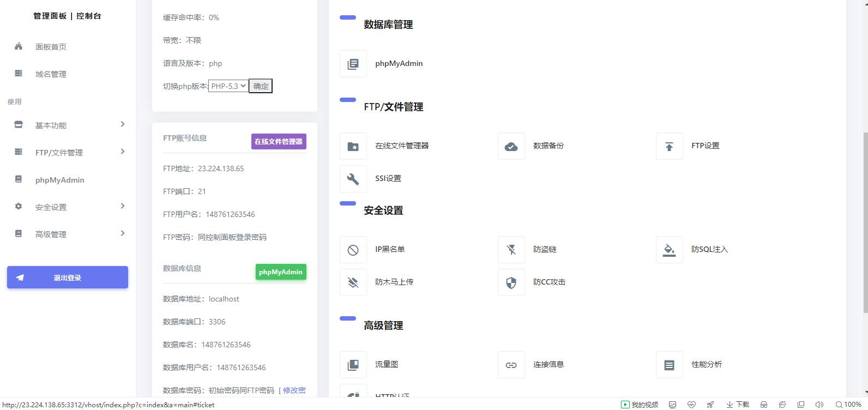Expand the 安全设置 sidebar menu

coord(68,207)
